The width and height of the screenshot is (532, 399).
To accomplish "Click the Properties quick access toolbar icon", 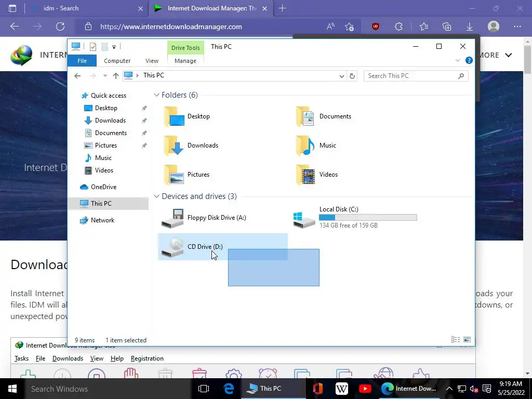I will click(x=92, y=47).
